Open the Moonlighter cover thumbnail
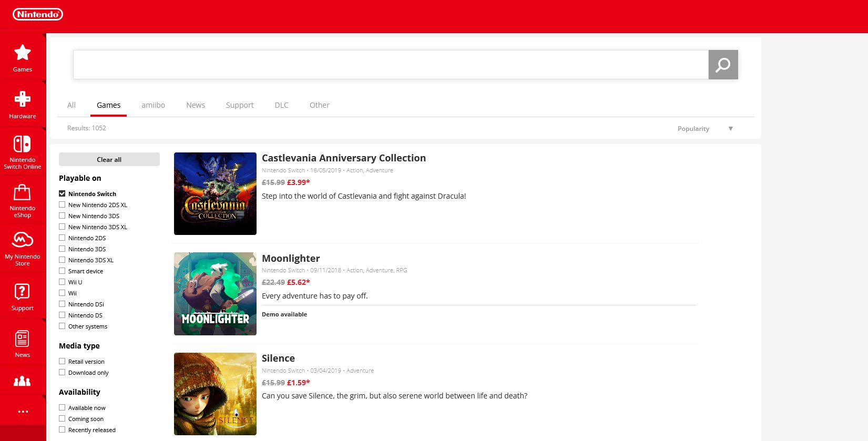Screen dimensions: 868x441 pyautogui.click(x=215, y=294)
